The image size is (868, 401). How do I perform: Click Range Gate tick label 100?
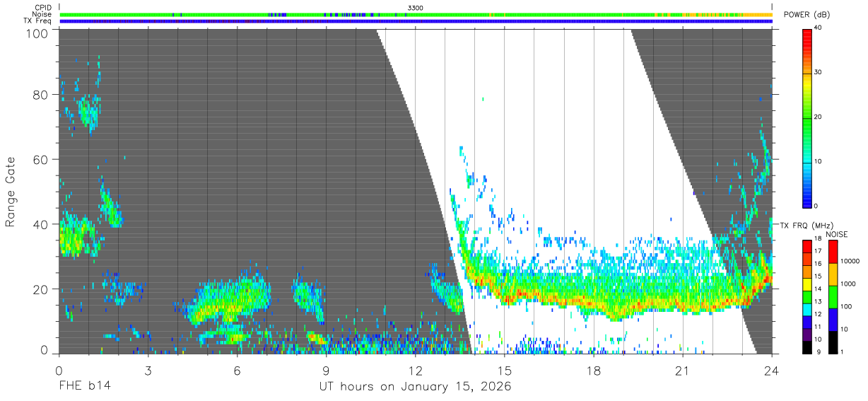pyautogui.click(x=38, y=33)
